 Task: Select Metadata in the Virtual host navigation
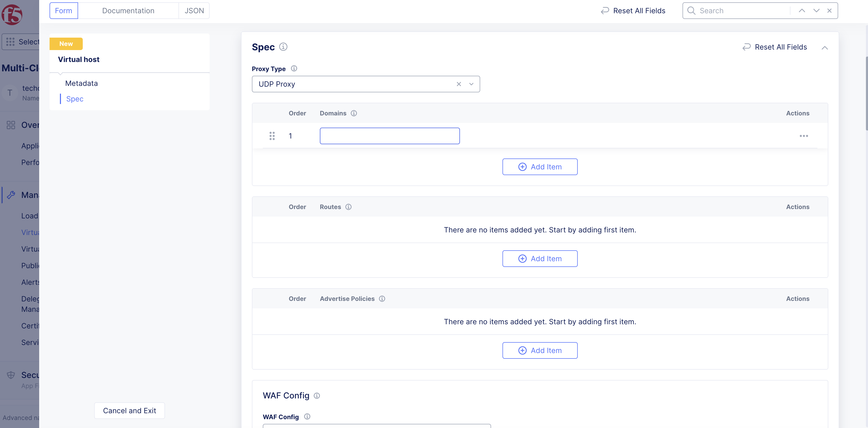[x=81, y=83]
